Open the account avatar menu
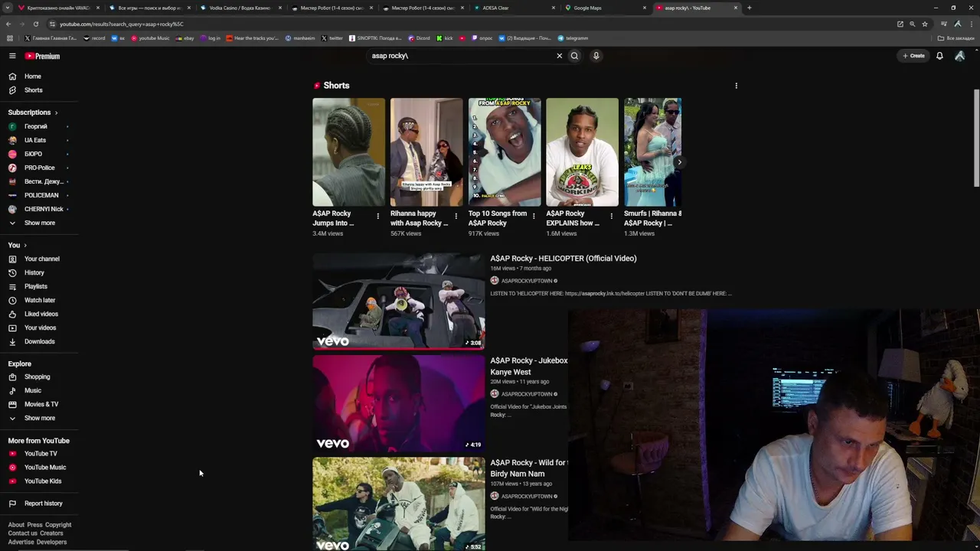This screenshot has width=980, height=551. pyautogui.click(x=959, y=56)
